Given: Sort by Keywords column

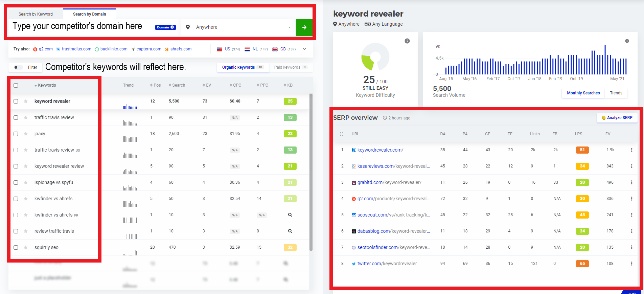Looking at the screenshot, I should 45,85.
